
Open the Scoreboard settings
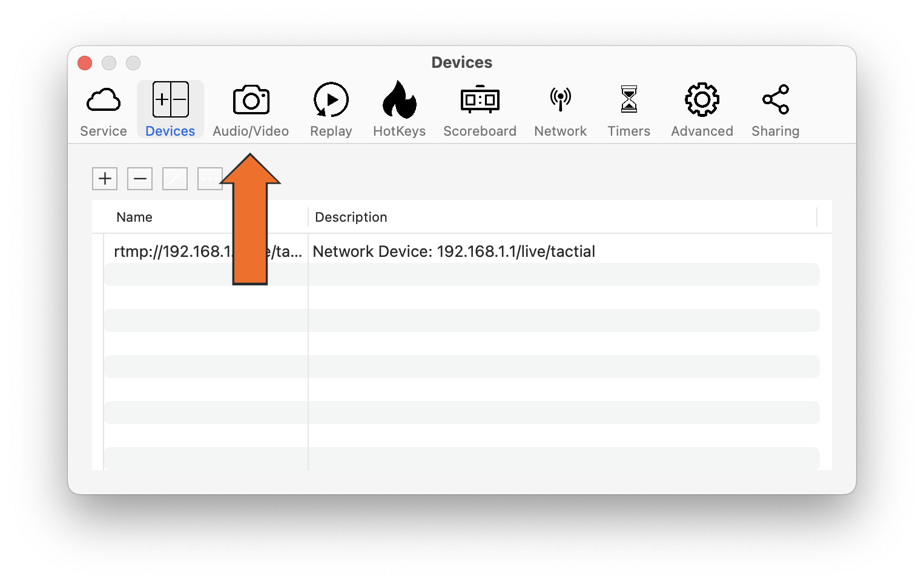(x=480, y=109)
